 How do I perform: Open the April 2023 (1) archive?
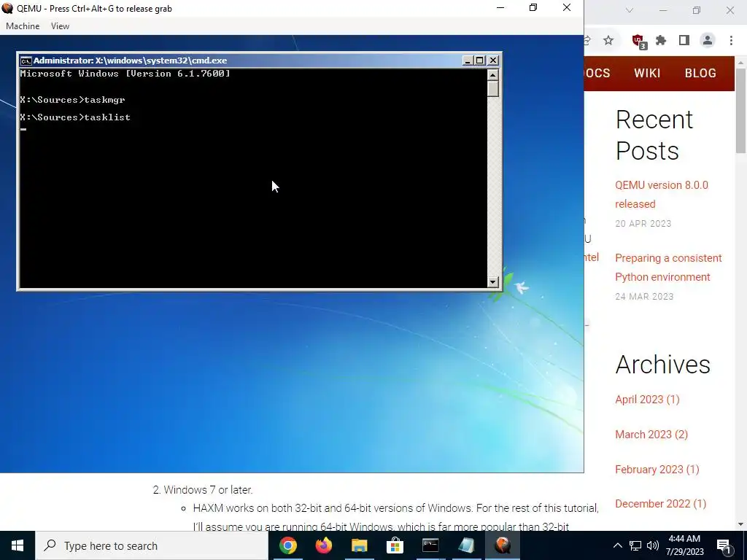(647, 400)
